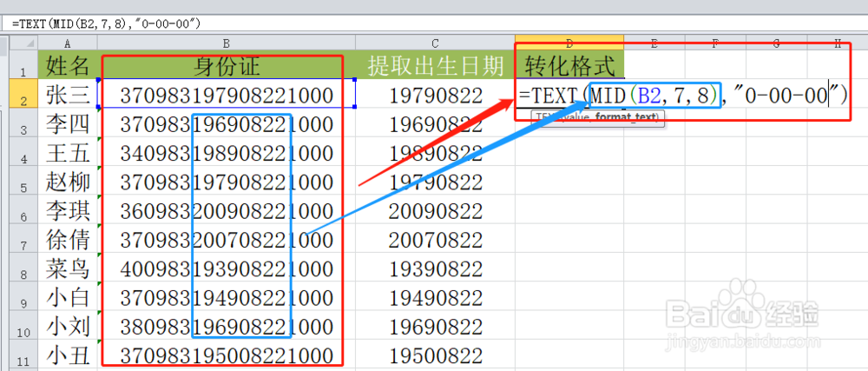Click the 身份证 header cell

tap(227, 65)
